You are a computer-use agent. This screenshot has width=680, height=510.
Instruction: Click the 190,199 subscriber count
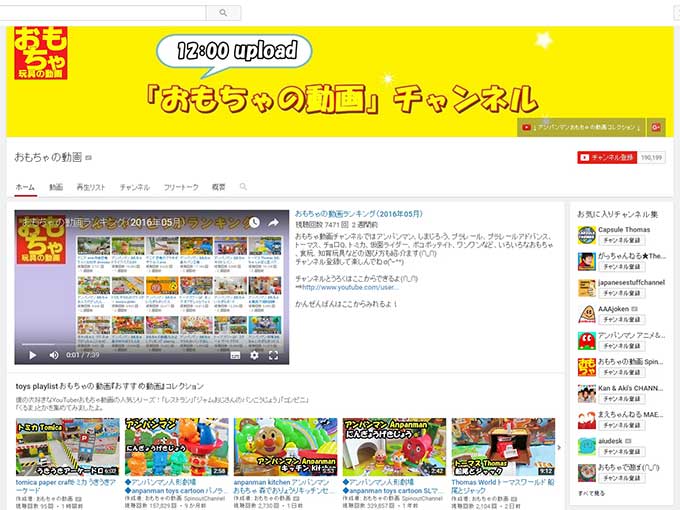(651, 157)
